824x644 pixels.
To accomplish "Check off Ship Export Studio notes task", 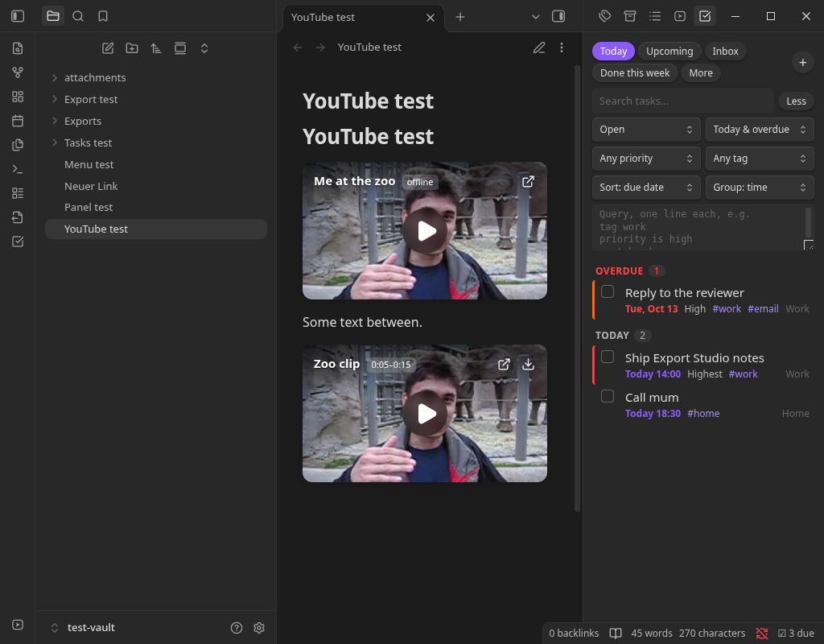I will (x=608, y=357).
